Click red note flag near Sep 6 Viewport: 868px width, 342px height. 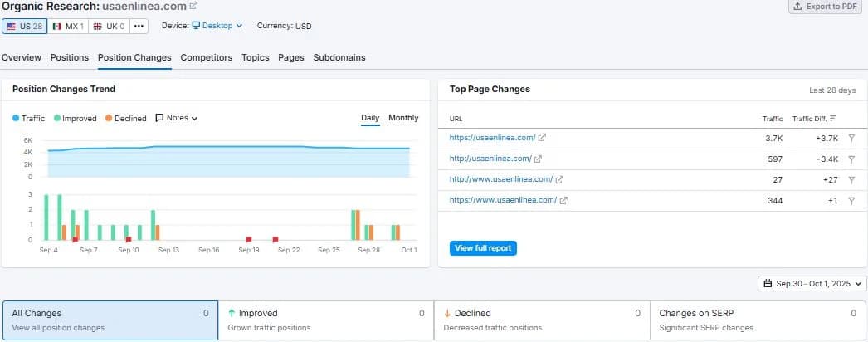tap(76, 240)
